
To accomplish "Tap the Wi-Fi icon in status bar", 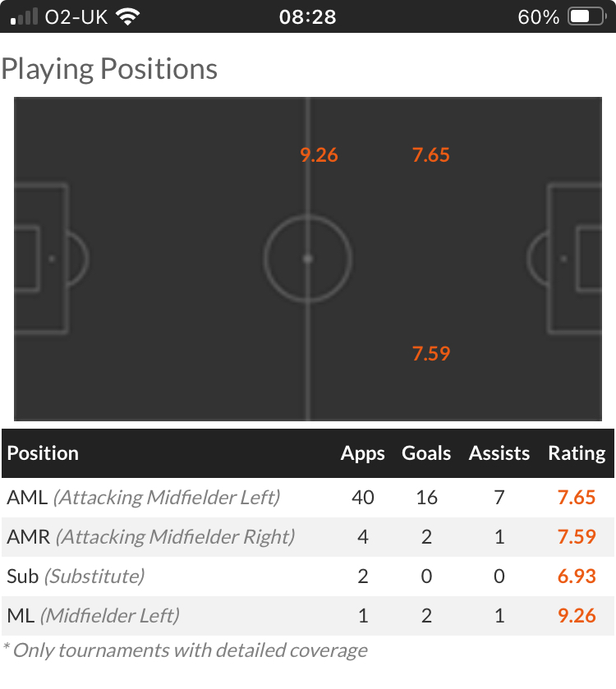I will click(x=127, y=17).
